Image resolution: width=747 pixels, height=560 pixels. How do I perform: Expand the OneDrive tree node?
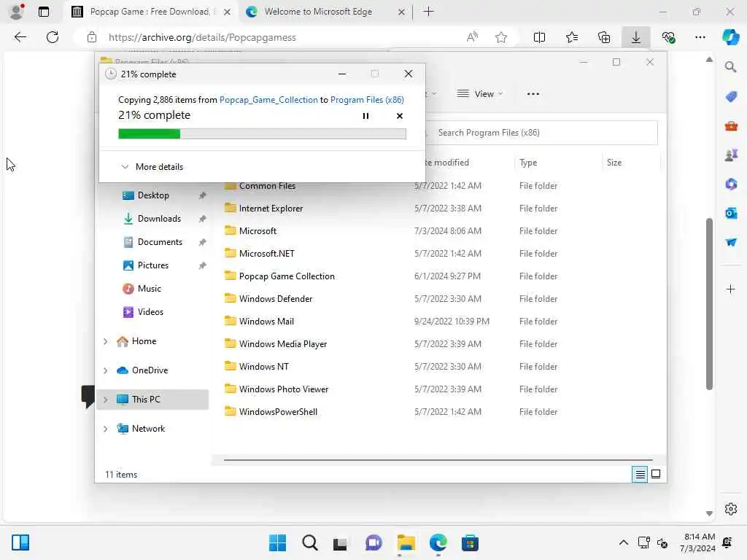coord(105,370)
